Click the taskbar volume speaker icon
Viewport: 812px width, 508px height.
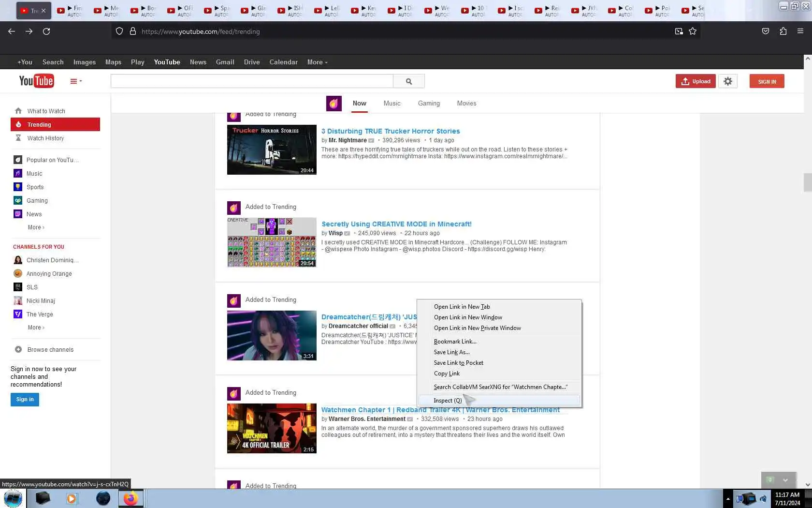pos(763,498)
